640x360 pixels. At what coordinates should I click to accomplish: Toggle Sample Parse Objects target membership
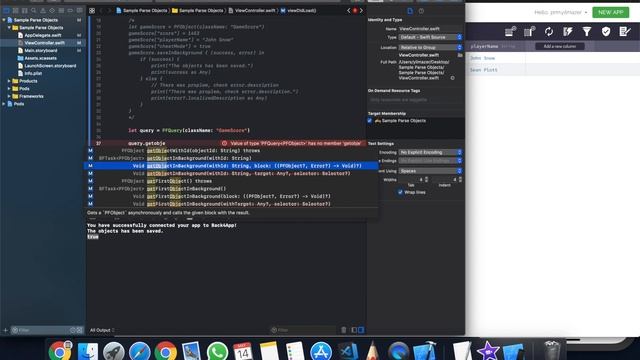click(x=370, y=121)
